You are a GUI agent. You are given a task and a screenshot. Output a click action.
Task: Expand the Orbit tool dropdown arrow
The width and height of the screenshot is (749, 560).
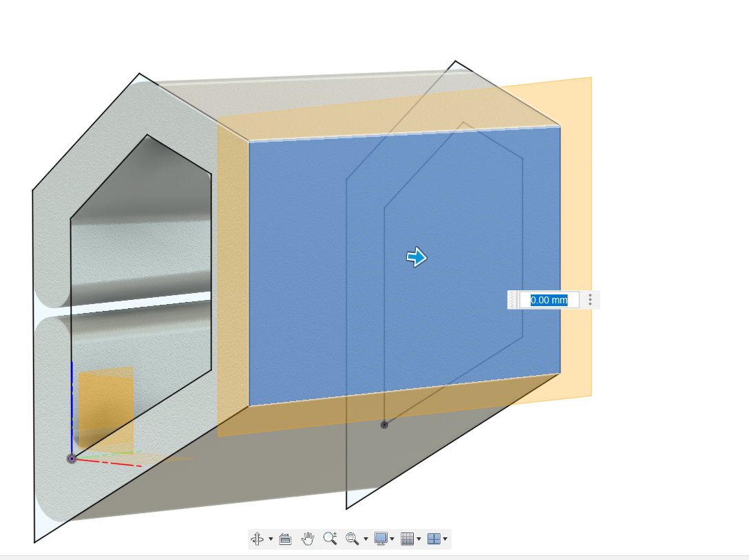[271, 539]
